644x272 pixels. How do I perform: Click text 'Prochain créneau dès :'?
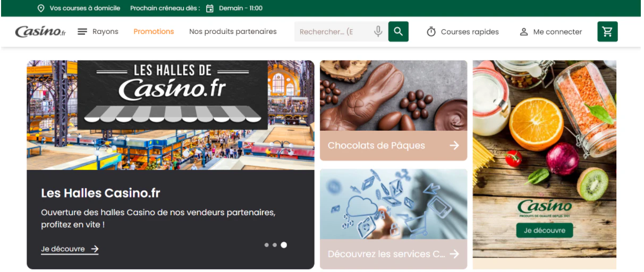tap(165, 8)
